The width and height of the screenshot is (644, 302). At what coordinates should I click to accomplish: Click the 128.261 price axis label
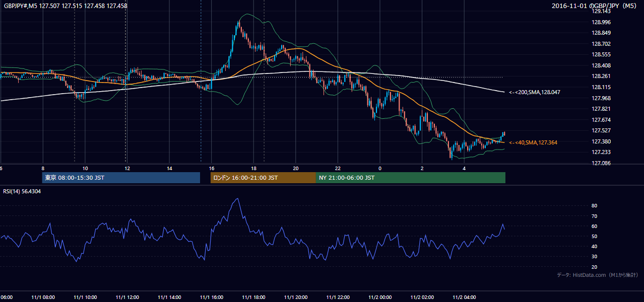coord(601,77)
